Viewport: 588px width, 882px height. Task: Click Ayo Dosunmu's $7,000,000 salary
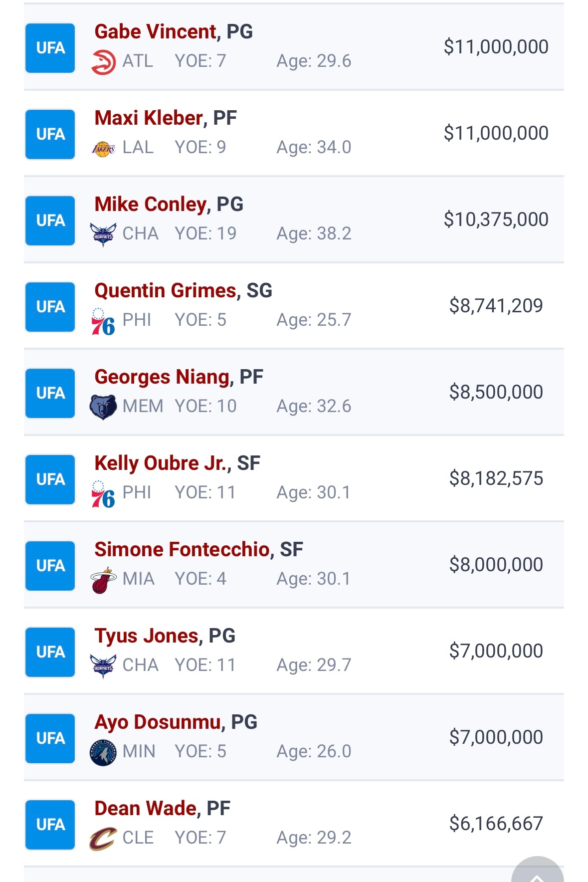(496, 737)
